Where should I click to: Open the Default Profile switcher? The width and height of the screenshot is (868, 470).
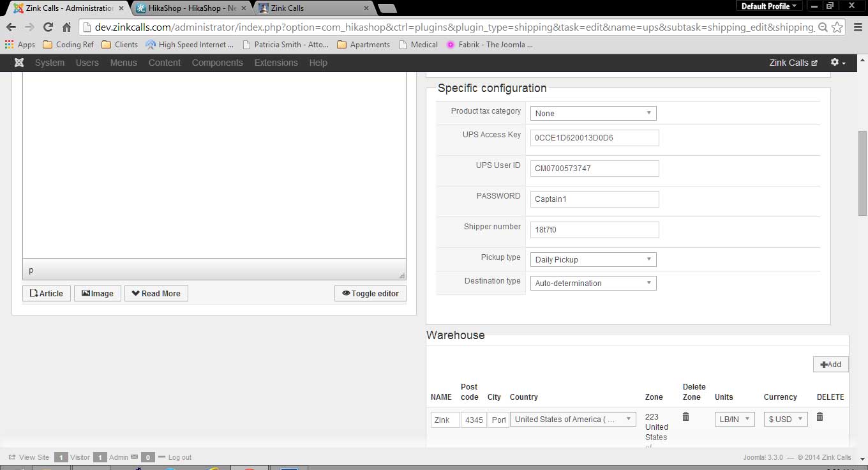(769, 6)
